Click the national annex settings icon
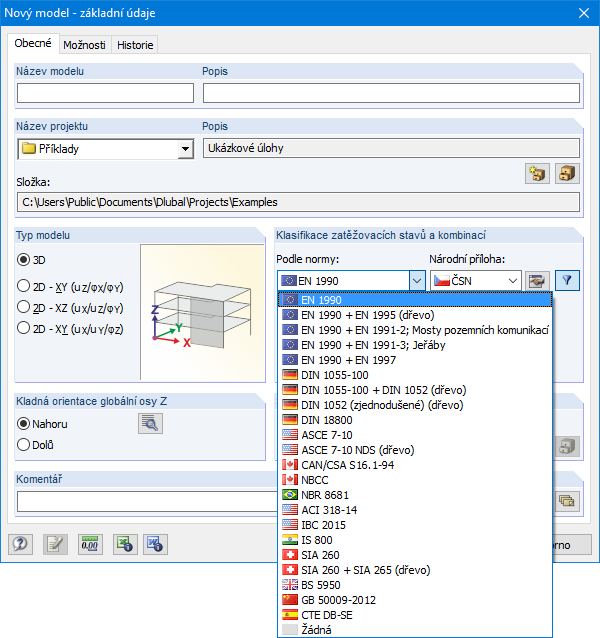The width and height of the screenshot is (600, 638). point(537,281)
